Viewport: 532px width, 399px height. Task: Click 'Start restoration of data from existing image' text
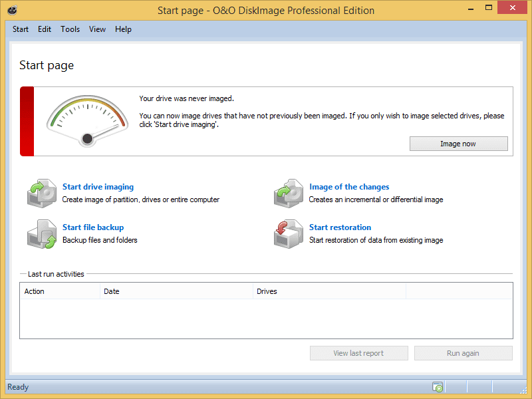tap(376, 240)
